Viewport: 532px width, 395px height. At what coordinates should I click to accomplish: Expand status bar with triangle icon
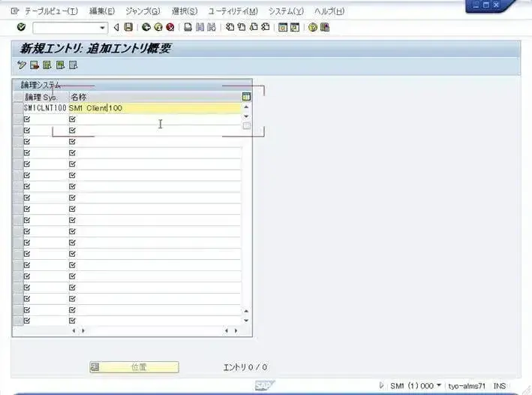click(x=381, y=385)
